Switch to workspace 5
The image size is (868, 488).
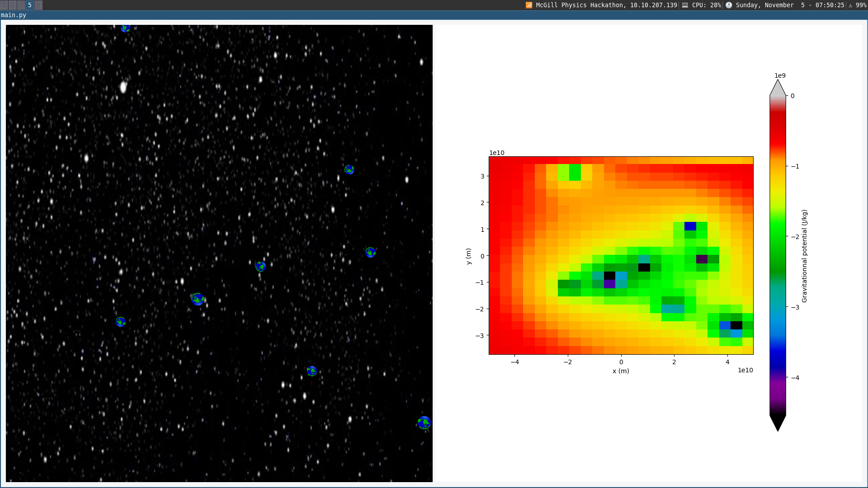click(x=30, y=5)
